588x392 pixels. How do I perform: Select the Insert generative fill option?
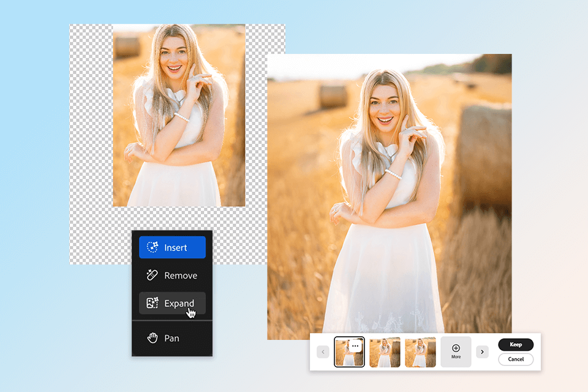point(172,247)
